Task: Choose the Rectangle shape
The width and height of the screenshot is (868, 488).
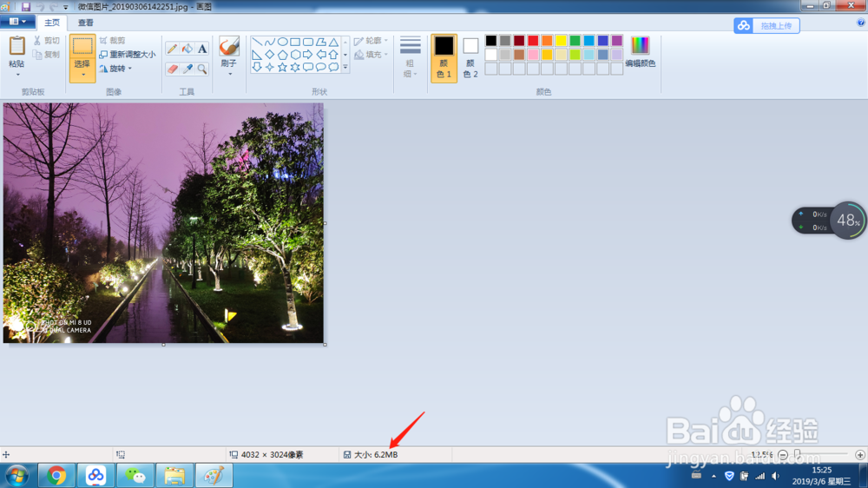Action: tap(295, 42)
